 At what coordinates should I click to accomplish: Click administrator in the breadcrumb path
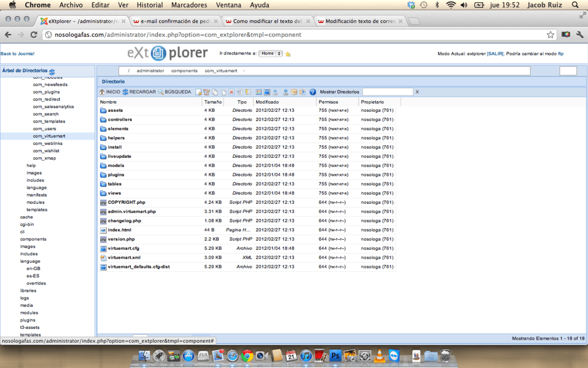[x=150, y=71]
